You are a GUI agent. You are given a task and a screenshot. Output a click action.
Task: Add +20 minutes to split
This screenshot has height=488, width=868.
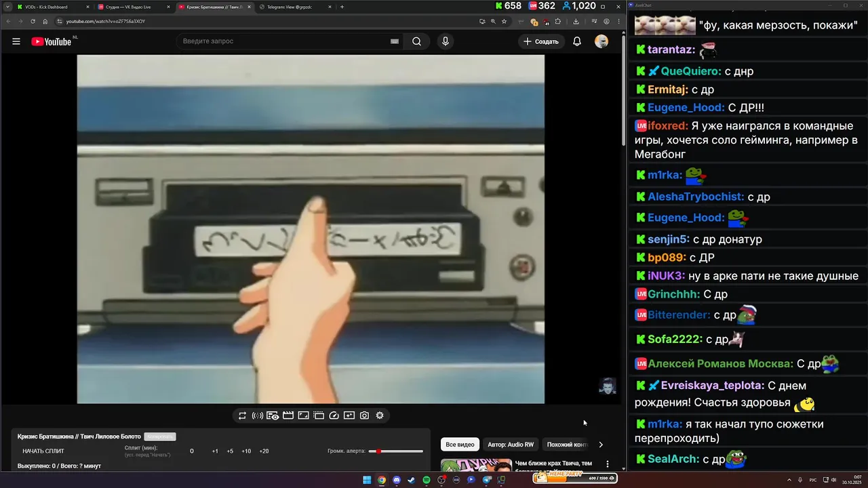click(x=264, y=451)
